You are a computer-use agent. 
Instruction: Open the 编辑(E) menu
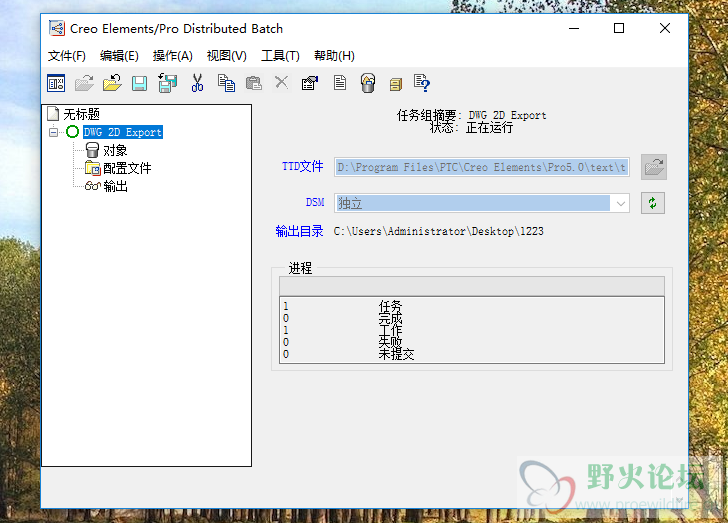pyautogui.click(x=119, y=56)
